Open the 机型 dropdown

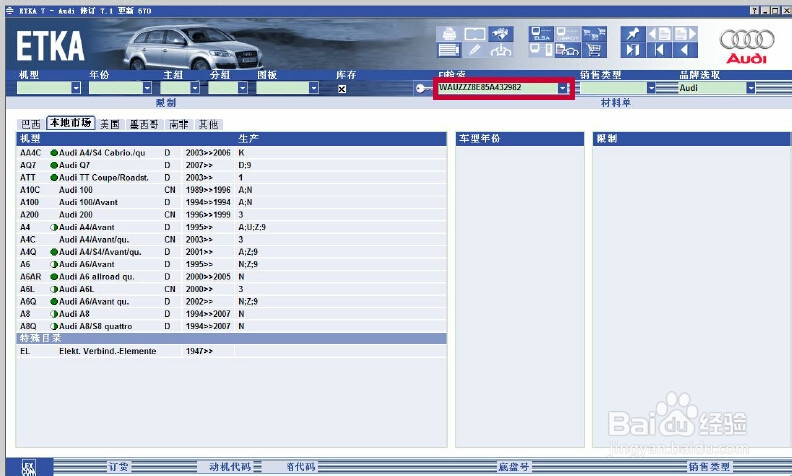[76, 88]
